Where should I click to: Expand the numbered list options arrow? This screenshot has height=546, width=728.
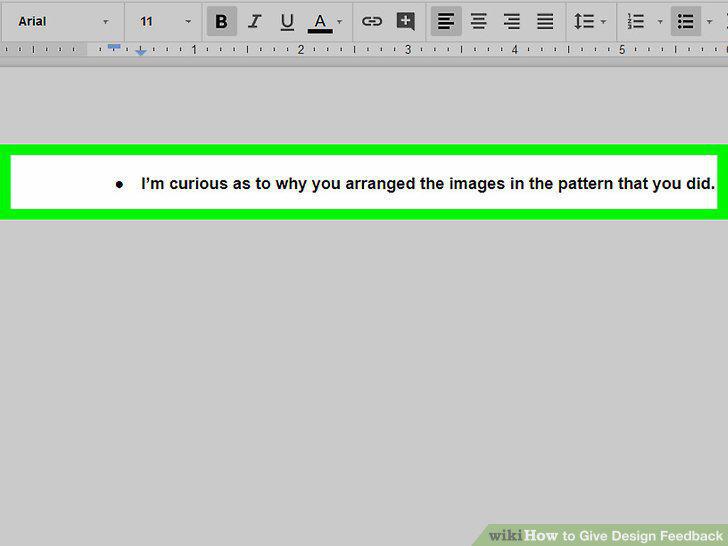click(x=660, y=21)
